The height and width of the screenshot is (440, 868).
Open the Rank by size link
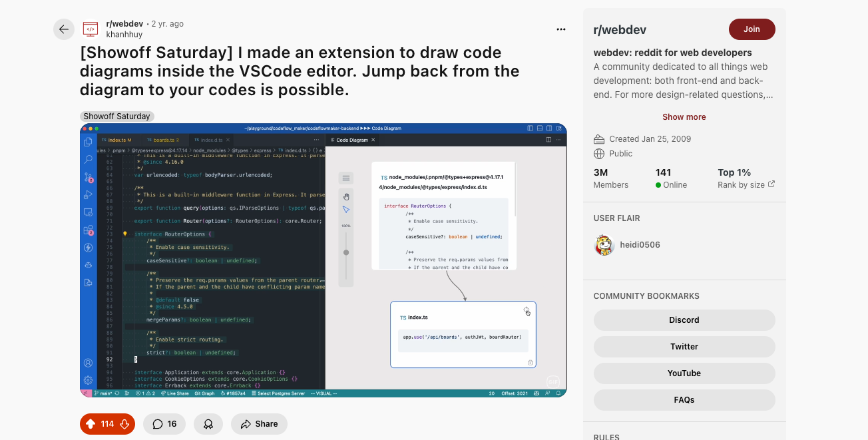click(746, 184)
